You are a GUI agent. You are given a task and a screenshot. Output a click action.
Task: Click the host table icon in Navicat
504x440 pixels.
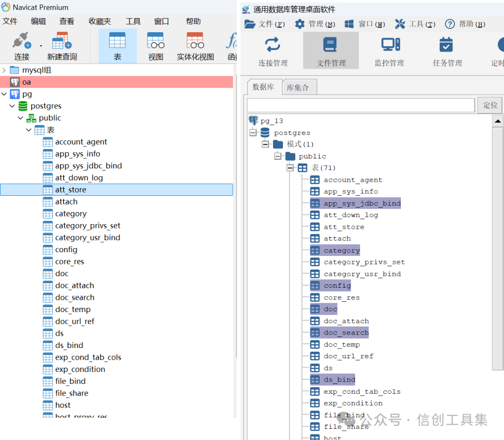(48, 405)
